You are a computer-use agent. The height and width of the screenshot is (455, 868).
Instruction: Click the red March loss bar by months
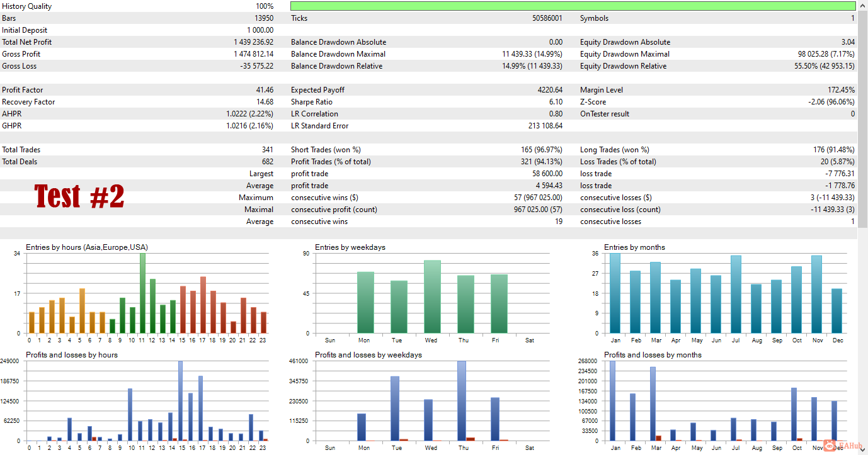pyautogui.click(x=659, y=438)
